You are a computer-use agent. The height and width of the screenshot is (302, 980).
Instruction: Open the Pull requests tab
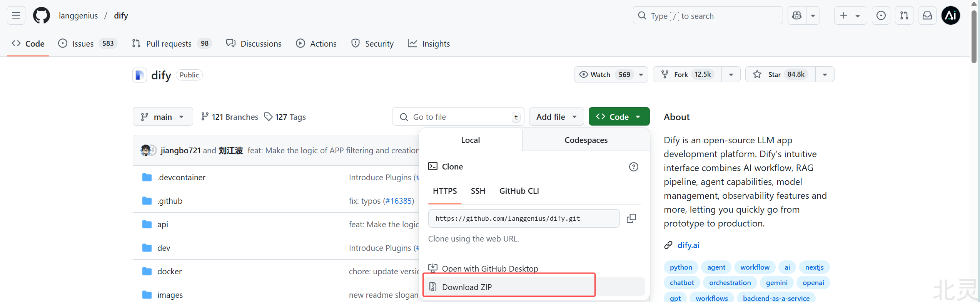tap(171, 44)
